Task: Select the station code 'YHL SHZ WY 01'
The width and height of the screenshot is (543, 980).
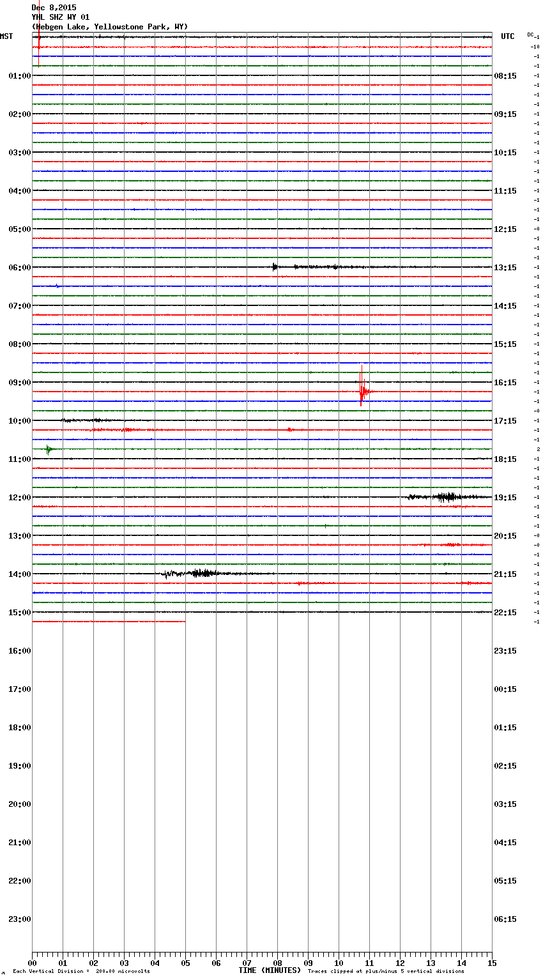Action: coord(61,17)
